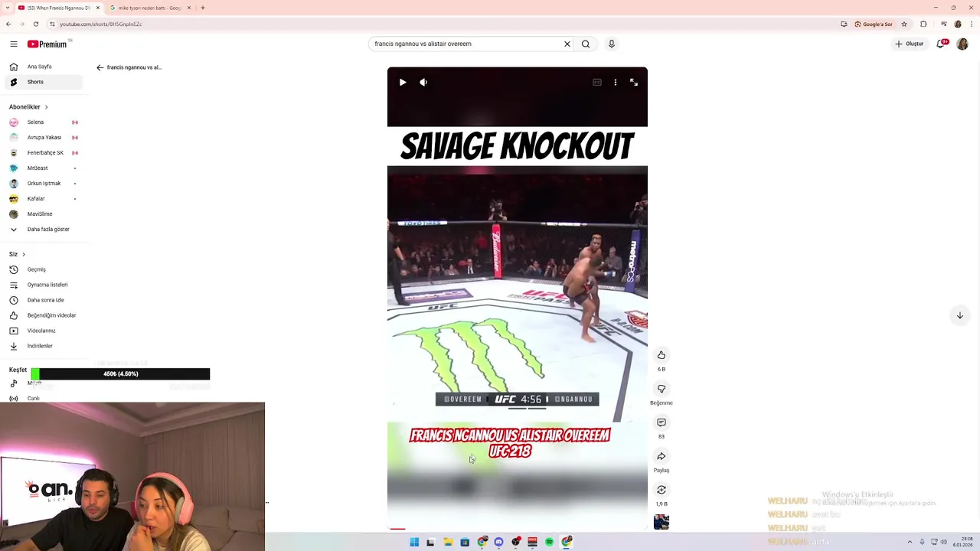Open the taskbar volume control
Screen dimensions: 980x551
click(943, 542)
